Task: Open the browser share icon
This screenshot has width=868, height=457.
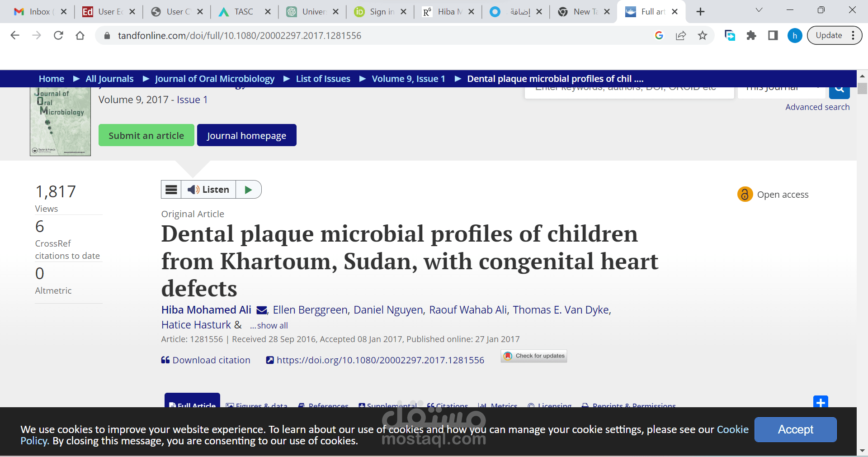Action: [681, 35]
